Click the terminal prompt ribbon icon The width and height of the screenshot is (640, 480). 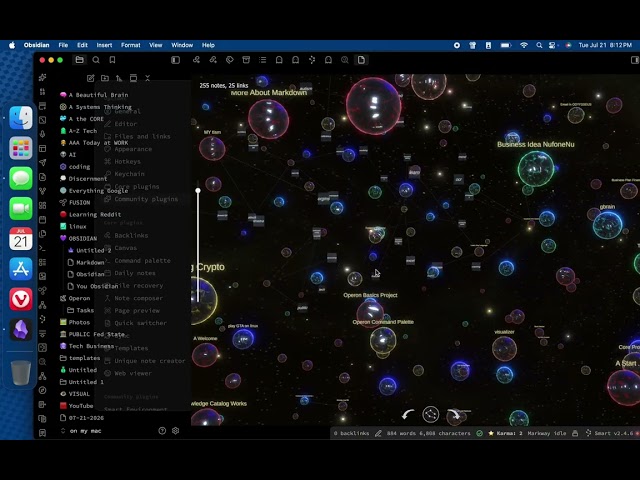(x=42, y=248)
